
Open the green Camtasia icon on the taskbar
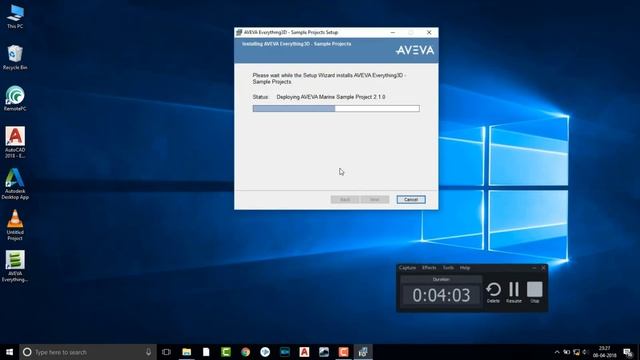pyautogui.click(x=226, y=352)
